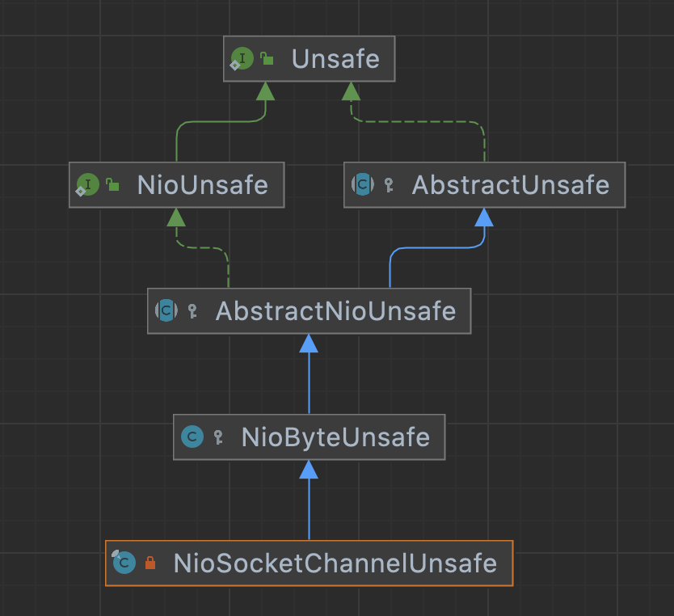674x616 pixels.
Task: Click the interface icon on Unsafe node
Action: 242,59
